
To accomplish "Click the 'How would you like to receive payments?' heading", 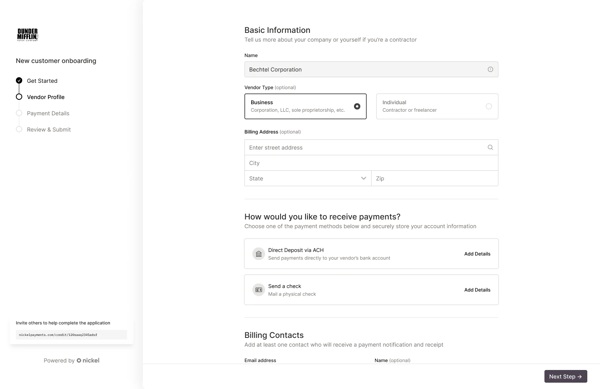I will coord(322,216).
